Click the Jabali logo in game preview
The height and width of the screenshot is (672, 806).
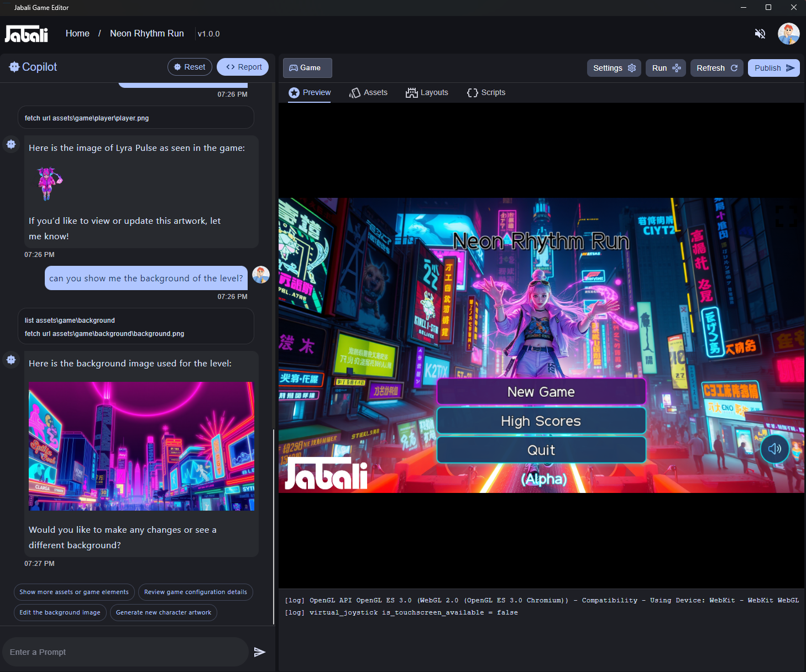pos(326,474)
